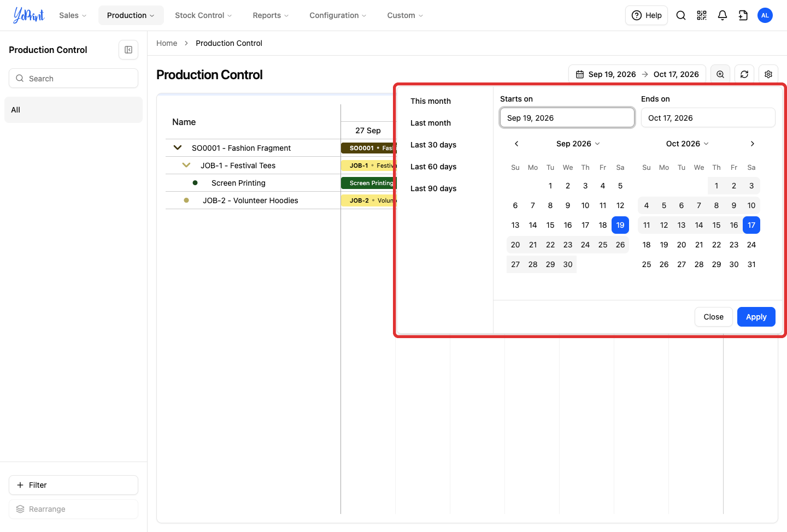Collapse the Production Control sidebar panel

128,50
